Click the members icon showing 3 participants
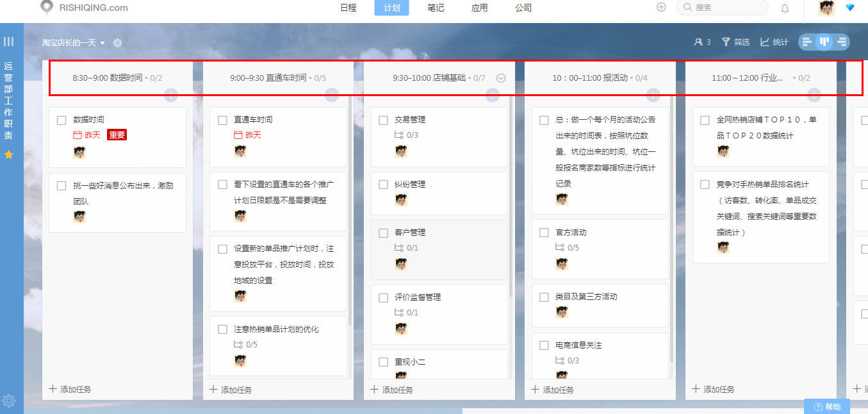868x414 pixels. 701,42
